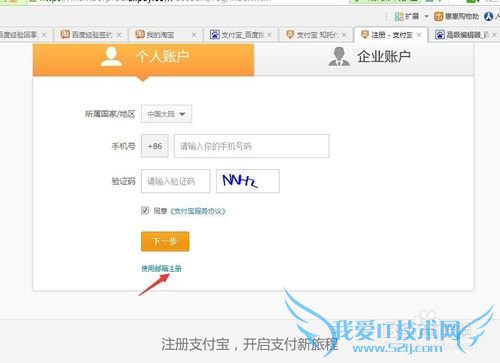Open the 使用邮箱注册 link

pos(161,268)
